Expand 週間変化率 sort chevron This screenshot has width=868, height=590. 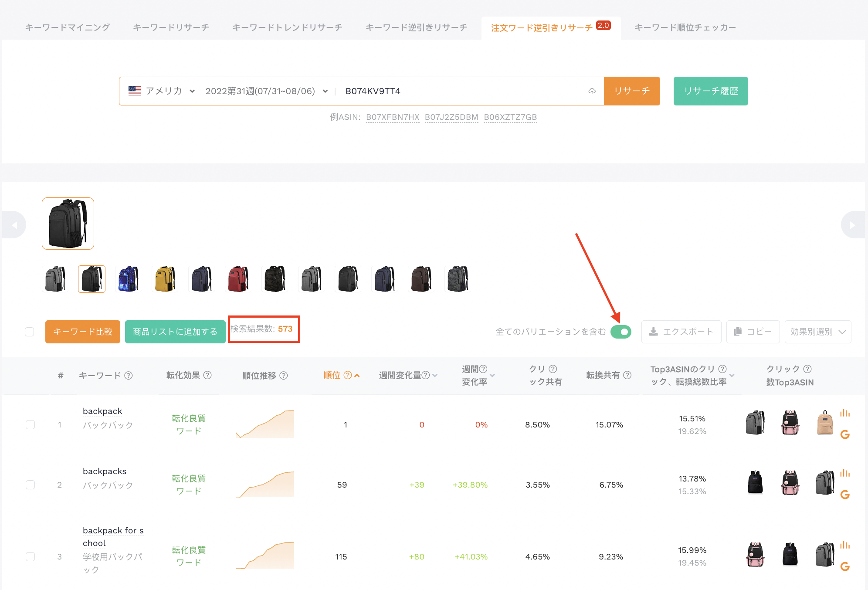tap(492, 375)
